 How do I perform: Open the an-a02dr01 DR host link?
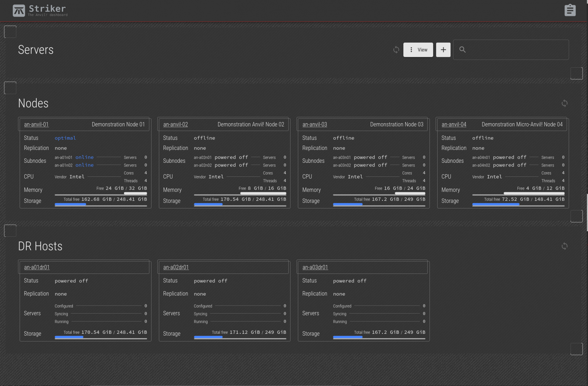(x=176, y=267)
